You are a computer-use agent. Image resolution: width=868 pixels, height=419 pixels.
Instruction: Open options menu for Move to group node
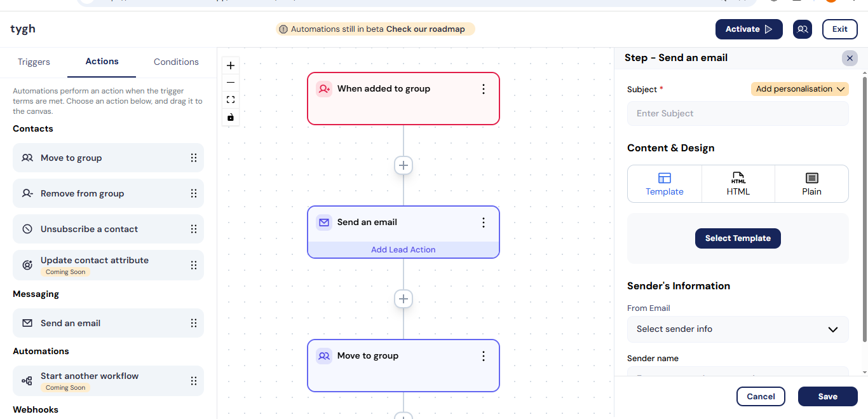click(x=484, y=356)
